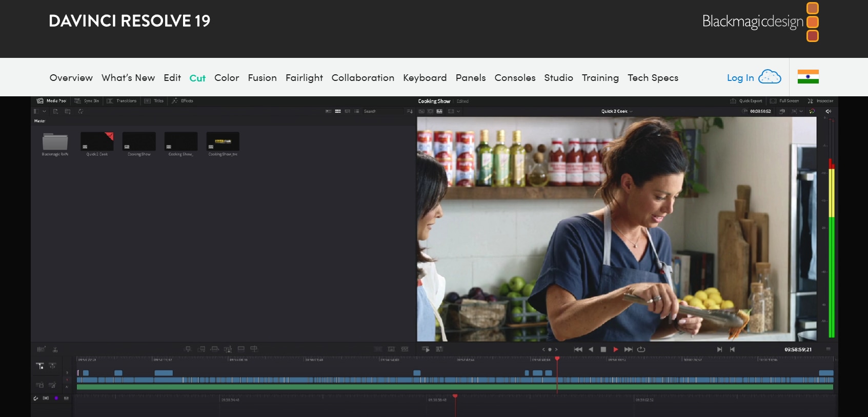Screen dimensions: 868x417
Task: Toggle the Loop playback button
Action: point(641,349)
